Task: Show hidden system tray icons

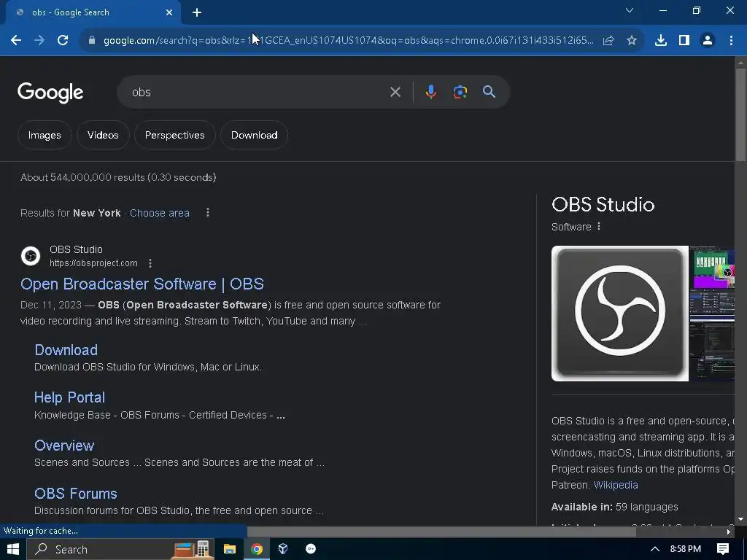Action: [655, 549]
